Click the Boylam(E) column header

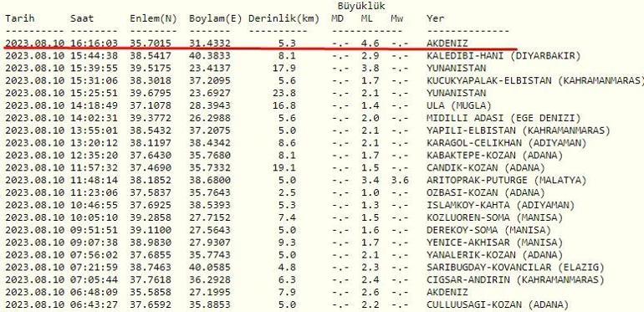[215, 18]
